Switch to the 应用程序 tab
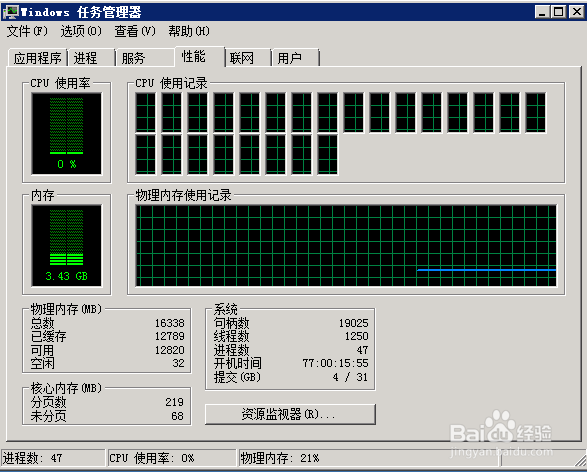 pos(37,58)
